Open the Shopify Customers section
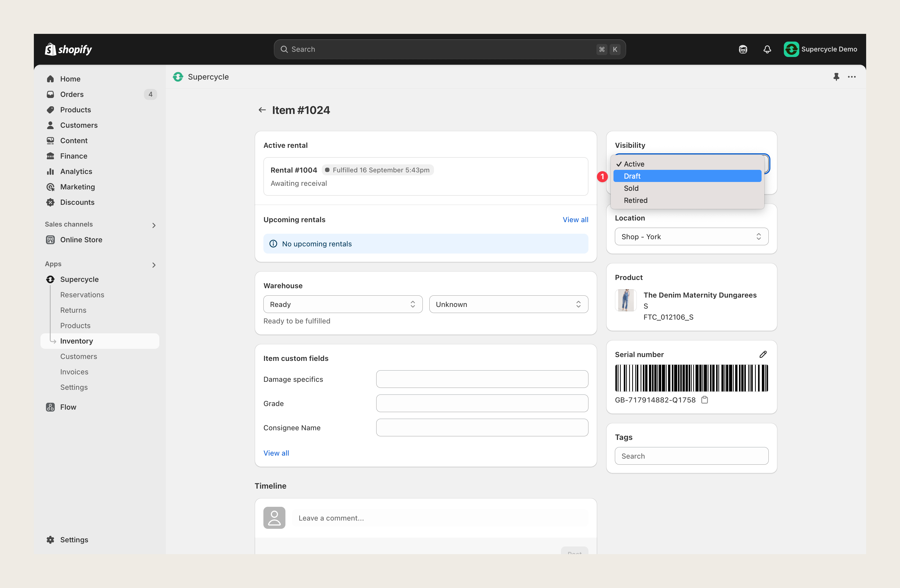 click(x=79, y=125)
